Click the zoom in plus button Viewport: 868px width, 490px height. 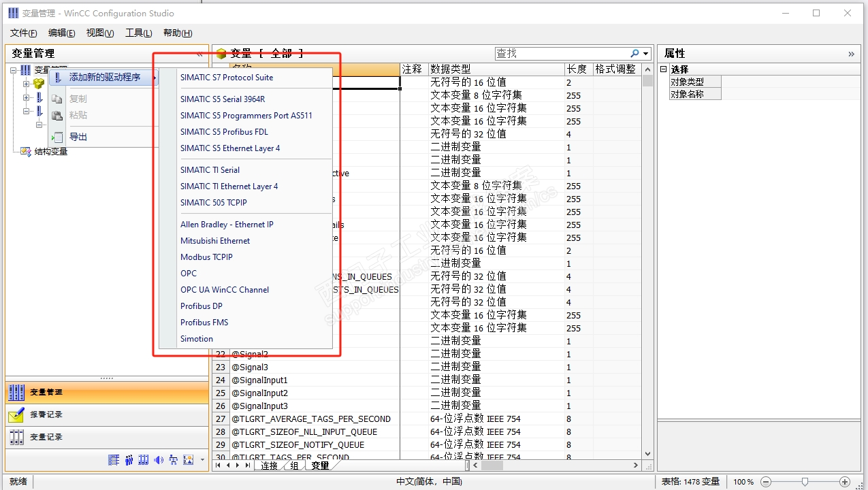(845, 481)
